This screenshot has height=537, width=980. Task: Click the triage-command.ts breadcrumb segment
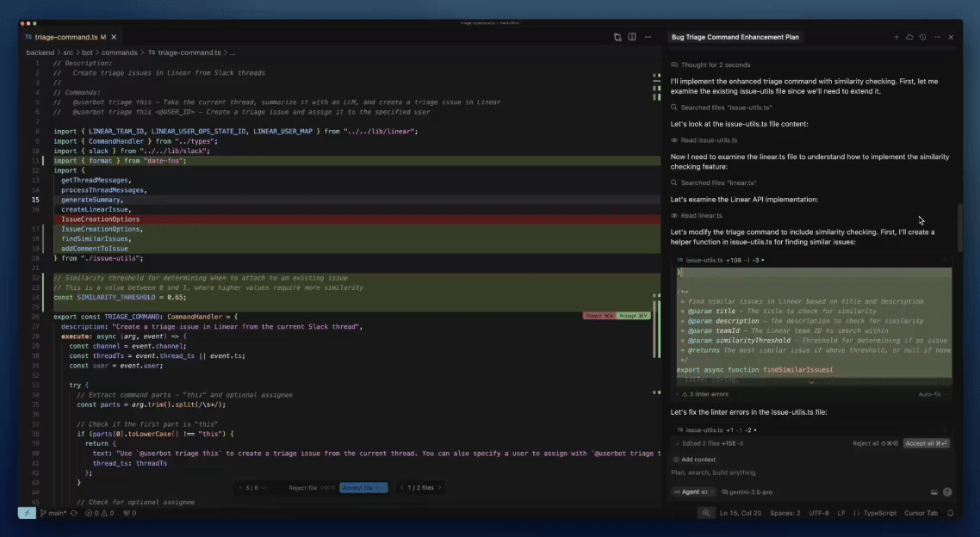pos(189,53)
